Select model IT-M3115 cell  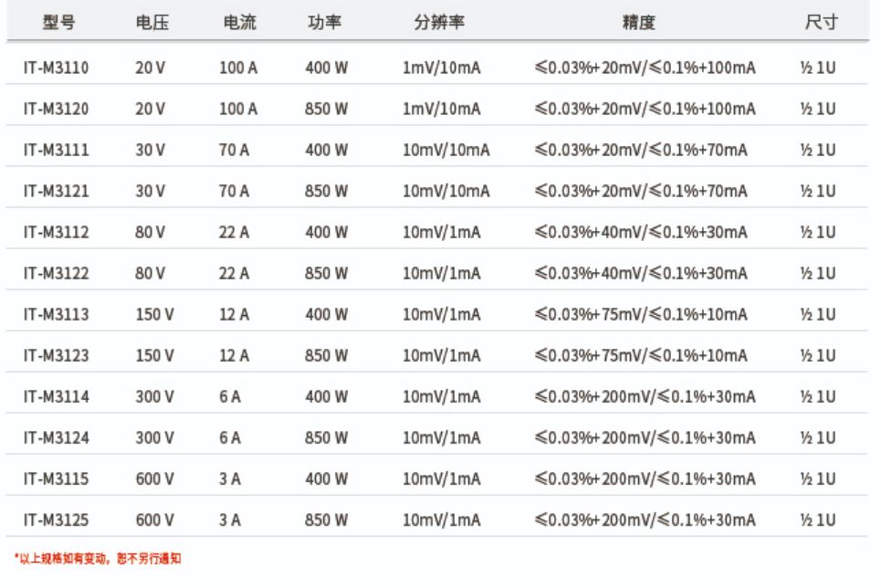pos(57,479)
